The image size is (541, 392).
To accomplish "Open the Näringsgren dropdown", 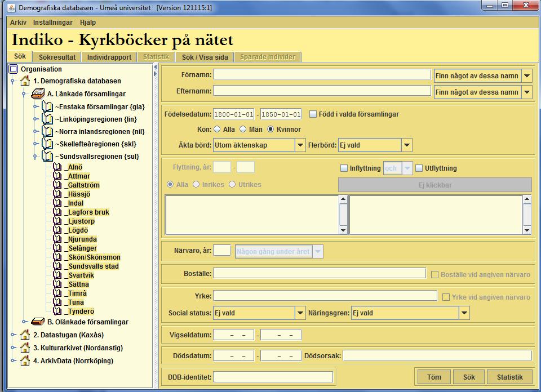I will [464, 313].
